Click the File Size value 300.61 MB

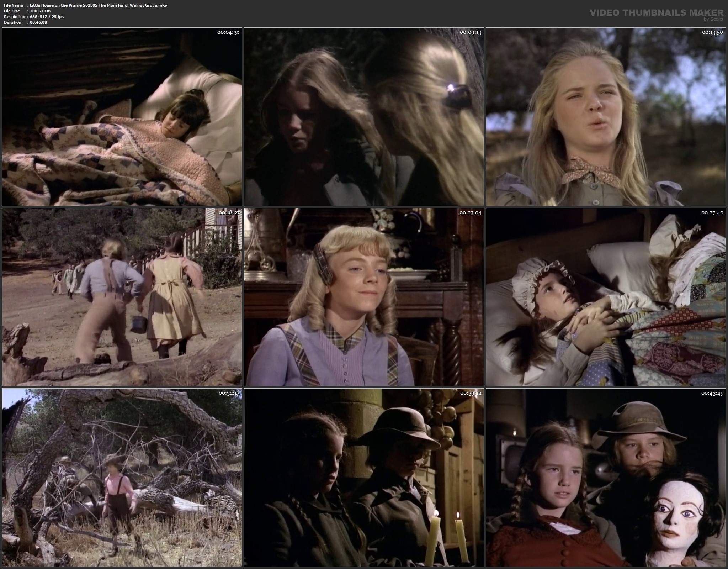[x=40, y=11]
